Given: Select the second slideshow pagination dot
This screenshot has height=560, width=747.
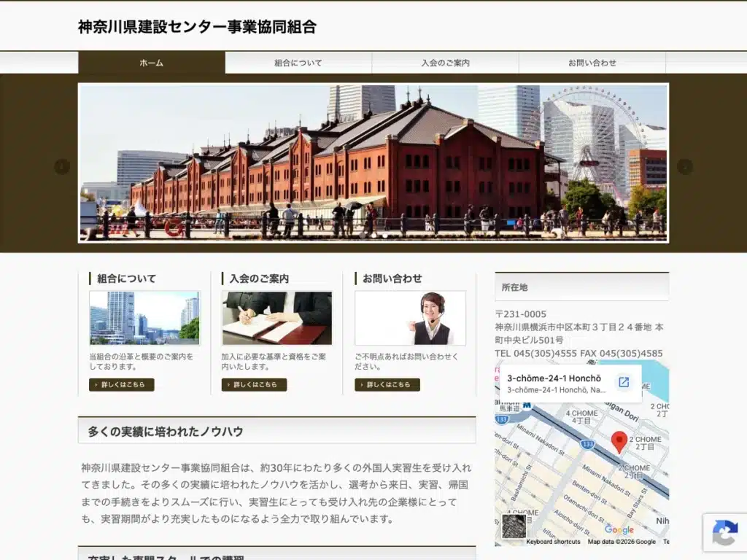Looking at the screenshot, I should tap(374, 236).
